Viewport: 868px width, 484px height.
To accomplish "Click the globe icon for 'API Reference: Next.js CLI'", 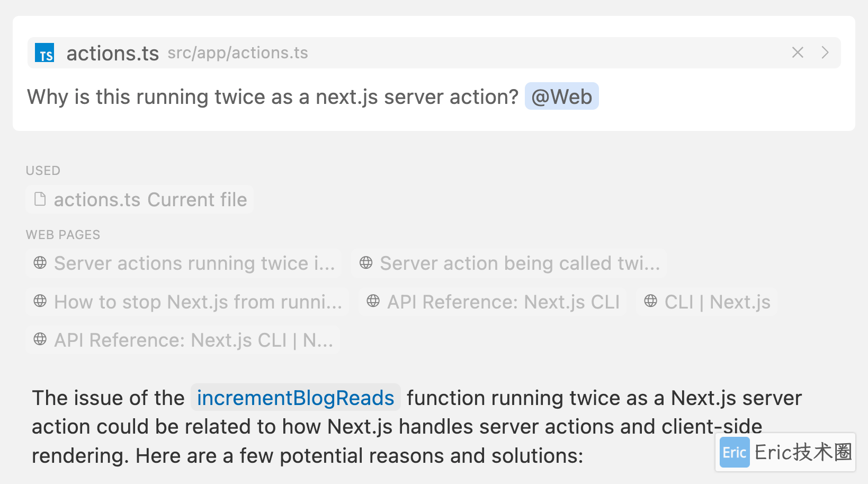I will (x=373, y=301).
